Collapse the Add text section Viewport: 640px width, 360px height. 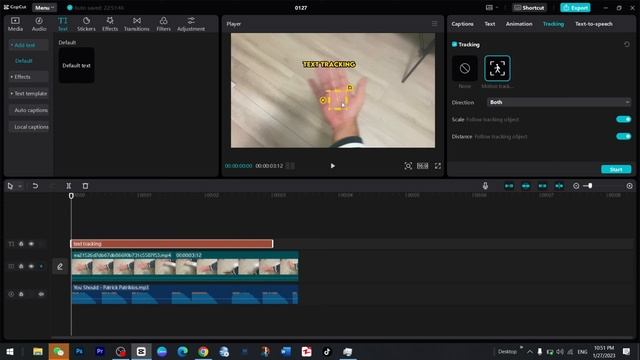(29, 45)
